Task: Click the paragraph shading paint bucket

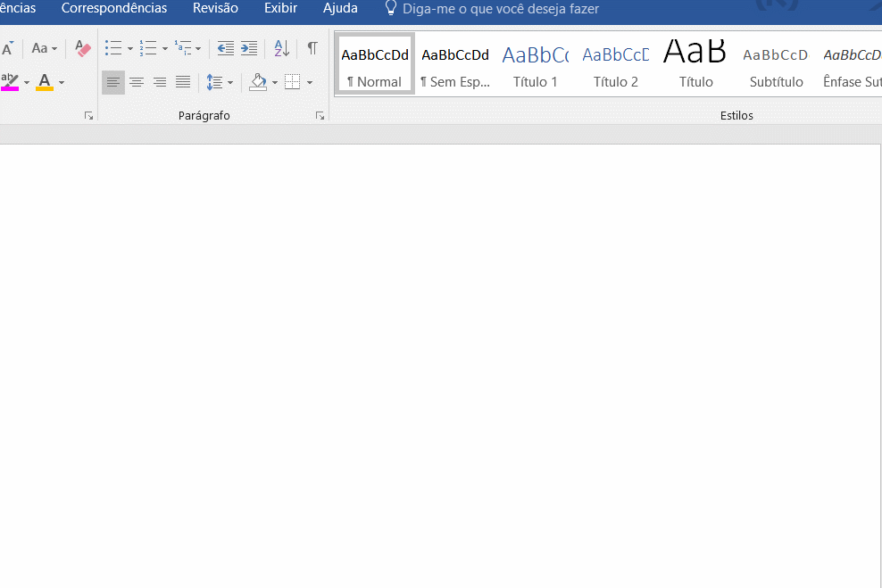Action: (x=258, y=82)
